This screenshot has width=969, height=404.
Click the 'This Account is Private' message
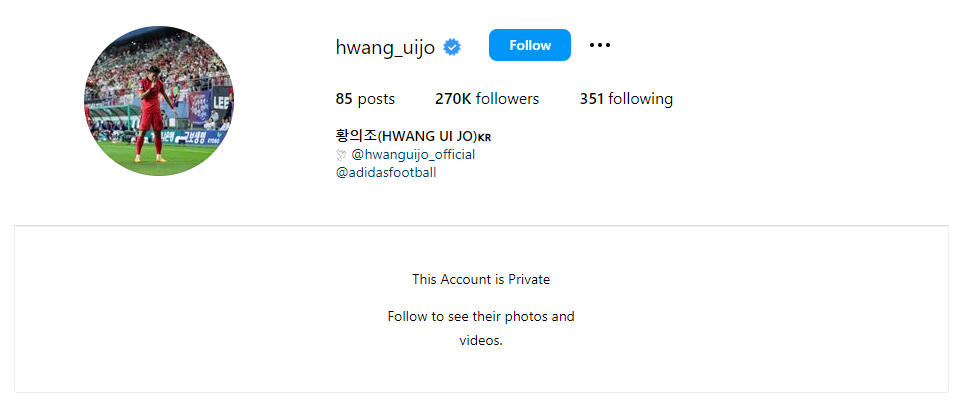(481, 279)
